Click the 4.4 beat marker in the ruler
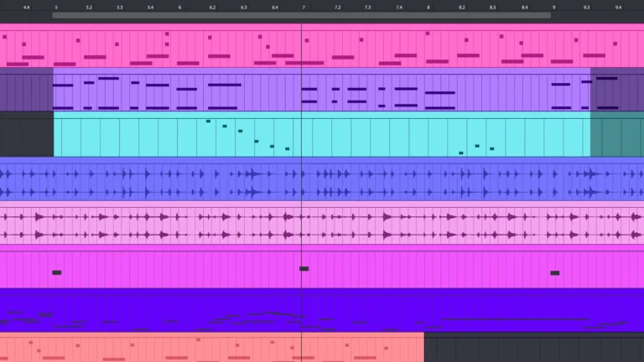The width and height of the screenshot is (644, 362). pos(27,7)
